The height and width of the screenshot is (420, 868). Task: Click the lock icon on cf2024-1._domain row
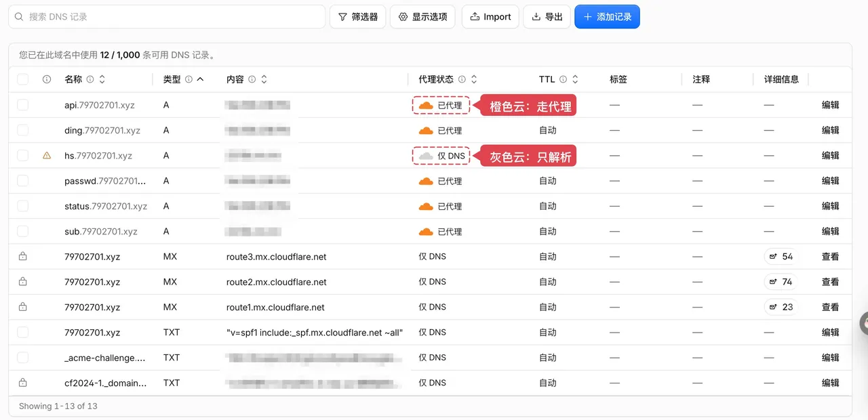(x=23, y=382)
